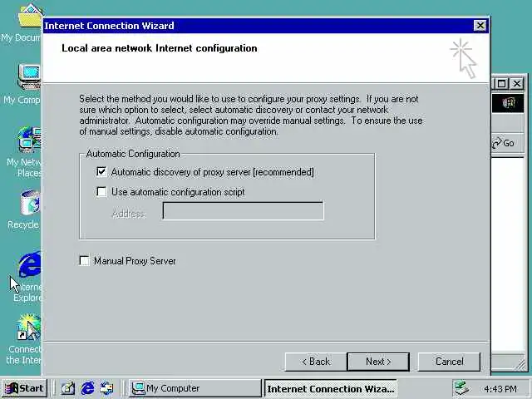
Task: Click Outlook Express quick launch icon
Action: [x=106, y=388]
